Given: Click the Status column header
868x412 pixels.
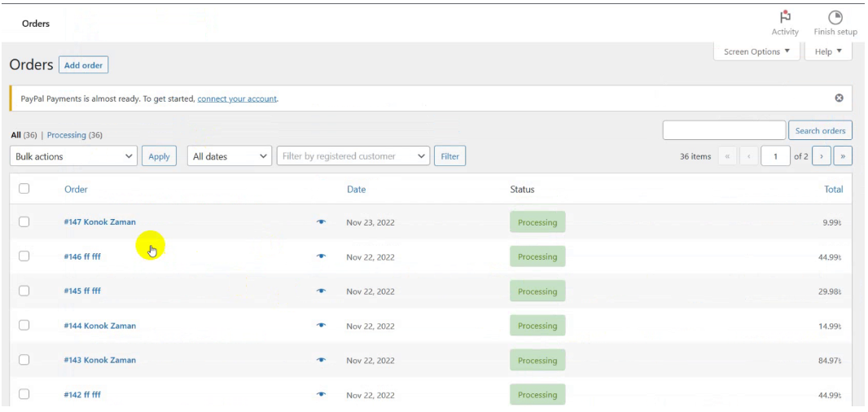Looking at the screenshot, I should point(522,190).
